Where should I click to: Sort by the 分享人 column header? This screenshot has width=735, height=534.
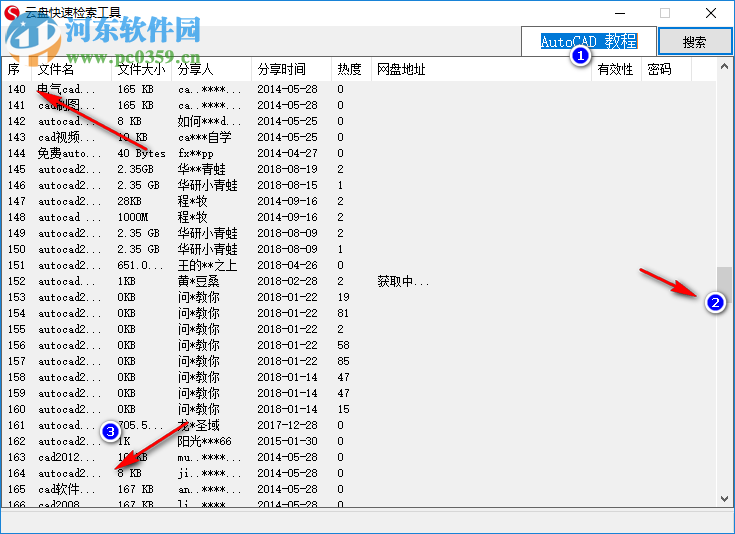pos(212,69)
